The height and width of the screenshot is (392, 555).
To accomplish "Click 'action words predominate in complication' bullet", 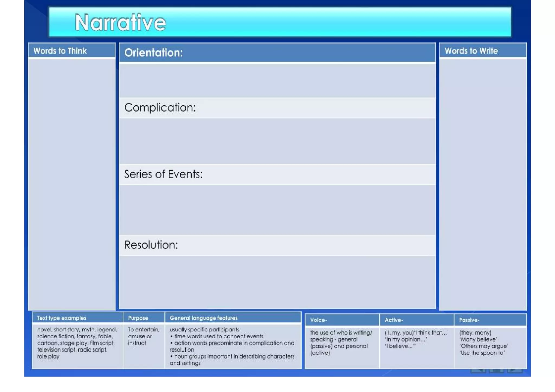I will 232,346.
